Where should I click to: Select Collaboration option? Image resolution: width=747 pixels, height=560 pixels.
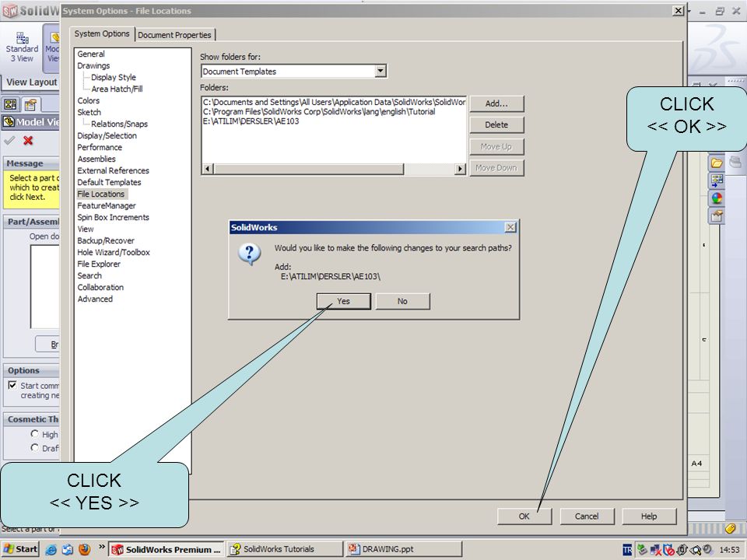point(100,287)
